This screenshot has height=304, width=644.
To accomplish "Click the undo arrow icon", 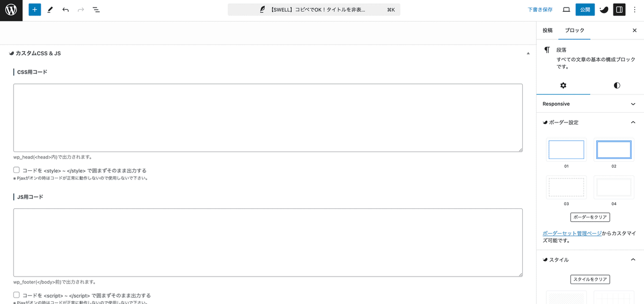I will pos(65,10).
